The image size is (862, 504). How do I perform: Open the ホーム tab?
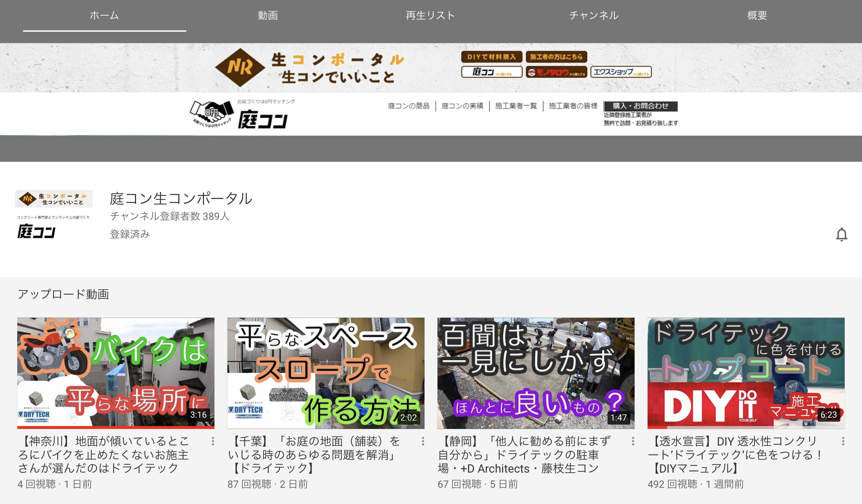pos(104,16)
